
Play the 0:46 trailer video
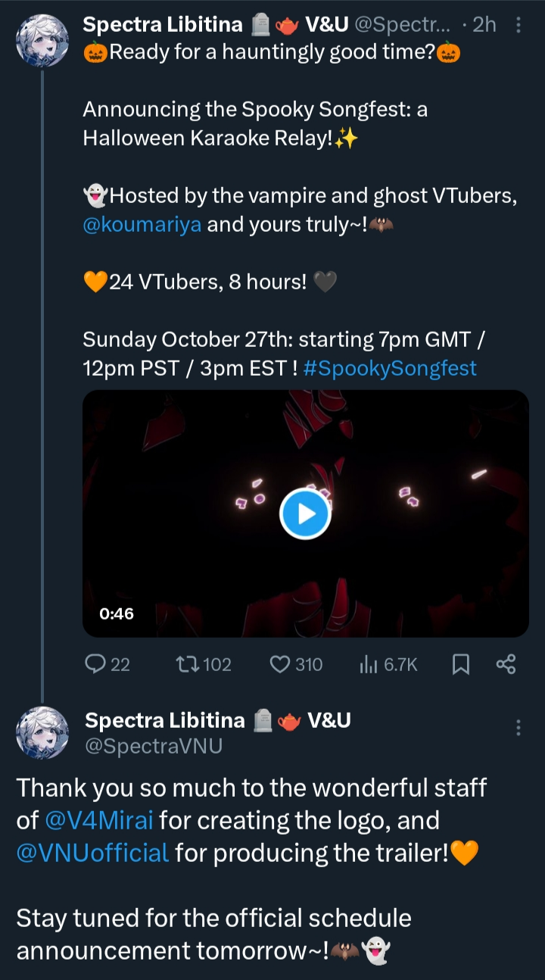pyautogui.click(x=305, y=514)
